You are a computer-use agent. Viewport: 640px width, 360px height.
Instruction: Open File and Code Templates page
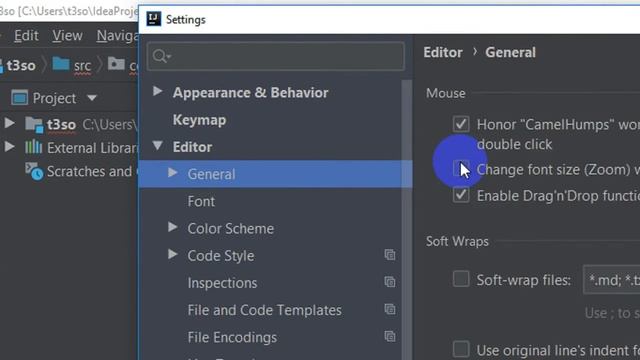264,310
